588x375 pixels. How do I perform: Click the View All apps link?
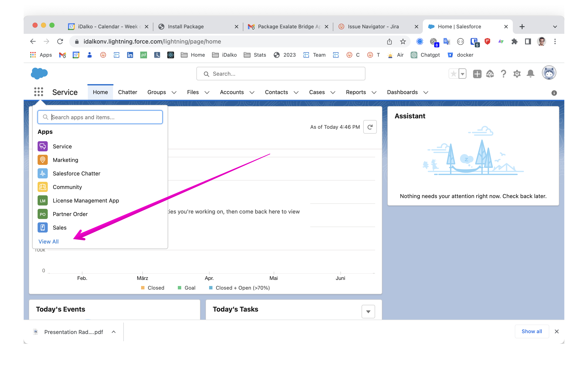tap(48, 242)
